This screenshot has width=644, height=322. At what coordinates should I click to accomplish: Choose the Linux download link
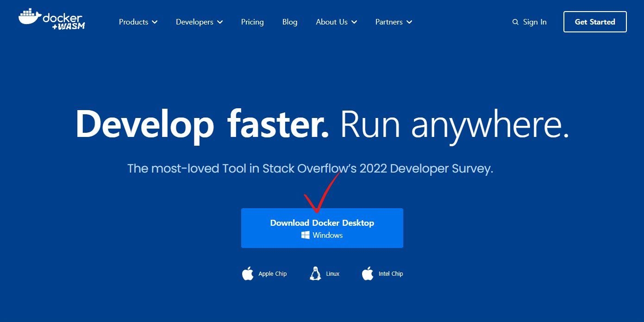click(x=325, y=273)
